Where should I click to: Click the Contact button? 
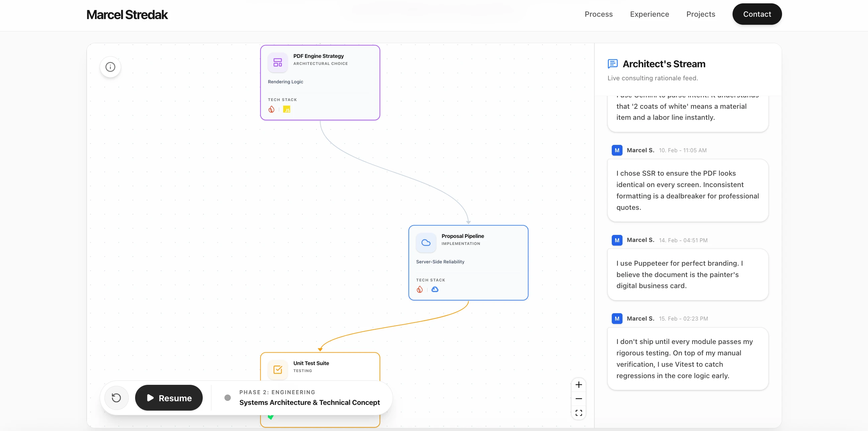[x=757, y=14]
